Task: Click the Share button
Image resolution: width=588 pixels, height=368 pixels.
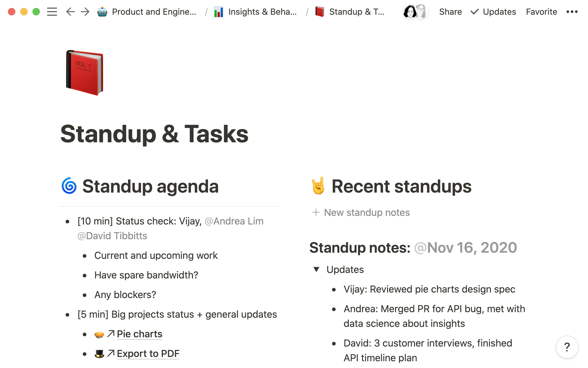Action: tap(450, 12)
